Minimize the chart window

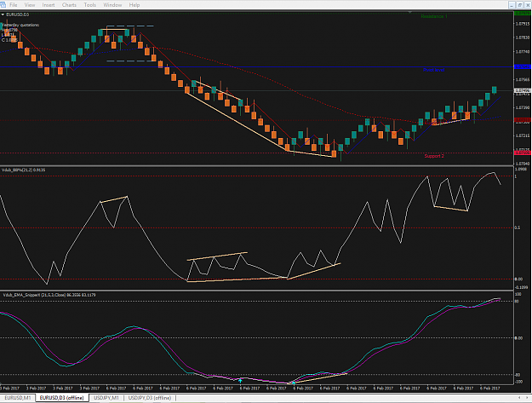[512, 5]
